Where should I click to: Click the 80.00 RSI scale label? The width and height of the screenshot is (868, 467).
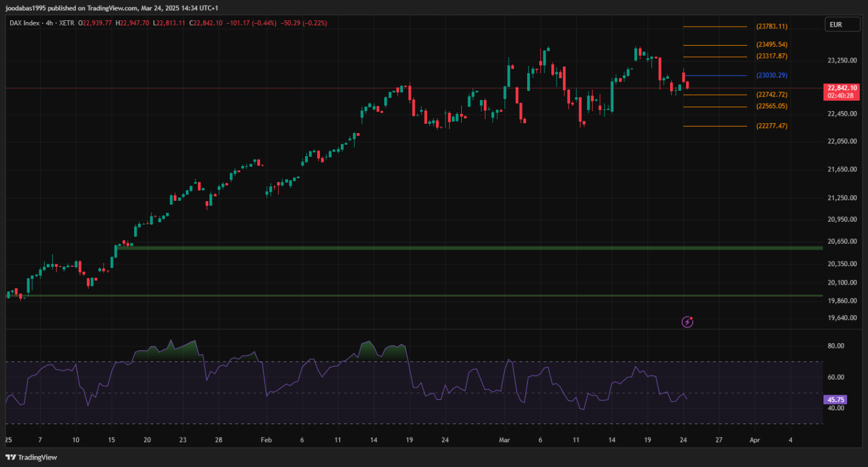(836, 346)
